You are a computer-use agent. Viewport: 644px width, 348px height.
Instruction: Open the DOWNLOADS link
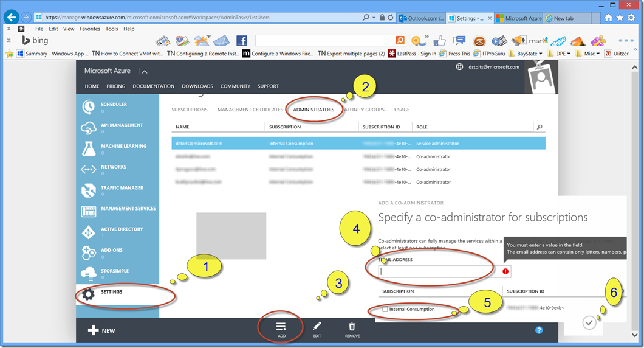(x=197, y=86)
